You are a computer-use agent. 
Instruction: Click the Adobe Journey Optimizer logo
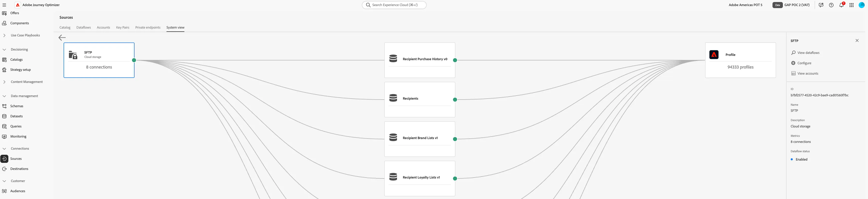click(x=18, y=5)
